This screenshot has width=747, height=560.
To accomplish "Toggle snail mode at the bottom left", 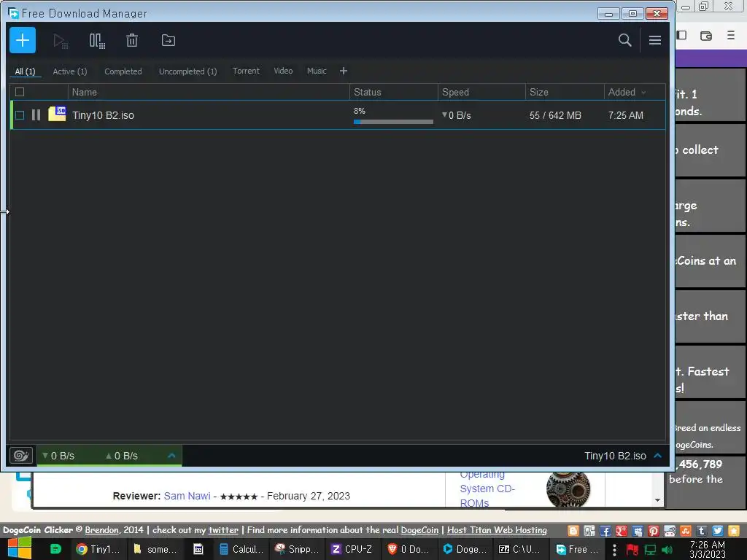I will click(x=21, y=456).
